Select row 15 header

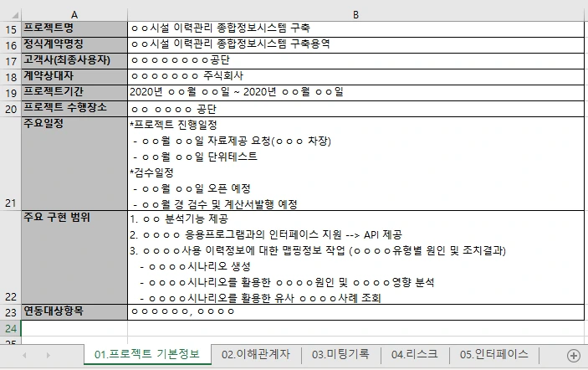(11, 29)
